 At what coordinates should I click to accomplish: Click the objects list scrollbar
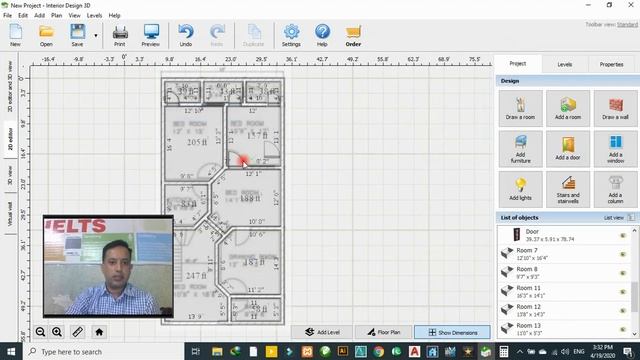[x=635, y=296]
